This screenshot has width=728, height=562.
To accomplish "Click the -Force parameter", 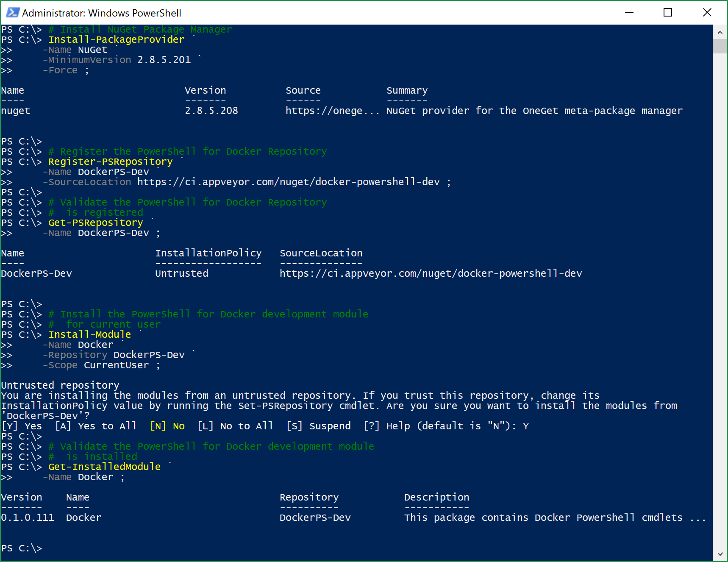I will click(60, 70).
